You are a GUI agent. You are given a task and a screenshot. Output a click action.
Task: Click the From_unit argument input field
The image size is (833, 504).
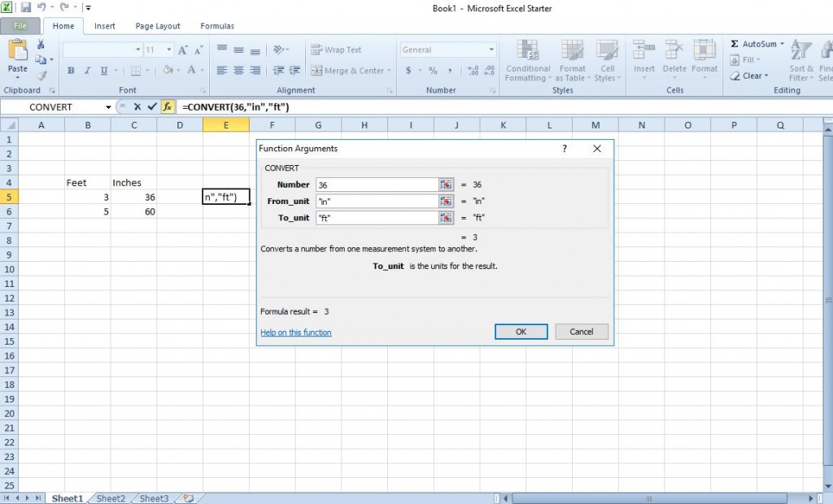click(x=377, y=201)
